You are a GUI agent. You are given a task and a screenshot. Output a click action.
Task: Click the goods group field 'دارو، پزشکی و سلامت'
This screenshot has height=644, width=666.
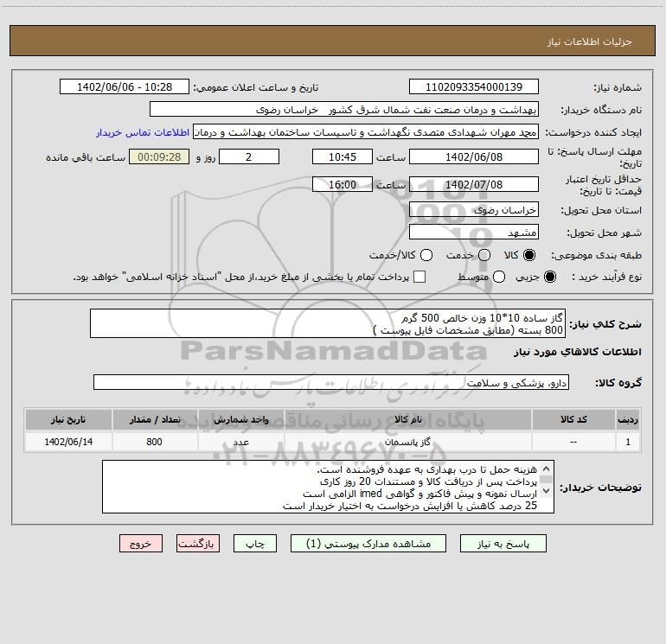pos(331,382)
